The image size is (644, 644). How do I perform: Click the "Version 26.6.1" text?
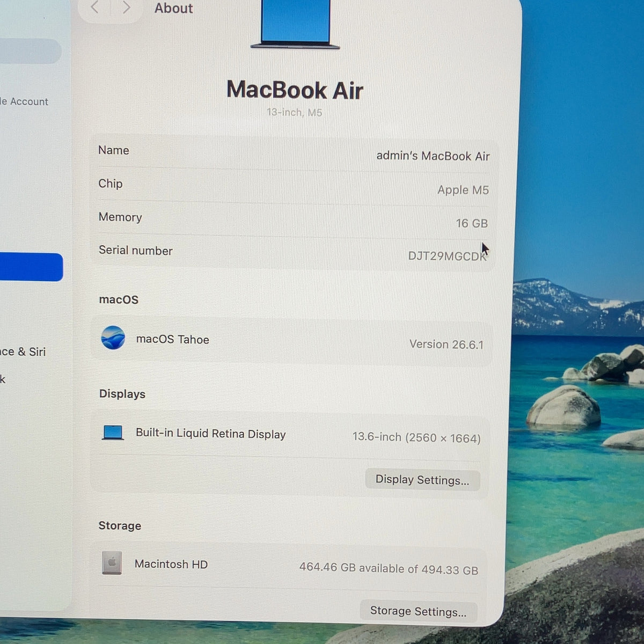tap(447, 345)
